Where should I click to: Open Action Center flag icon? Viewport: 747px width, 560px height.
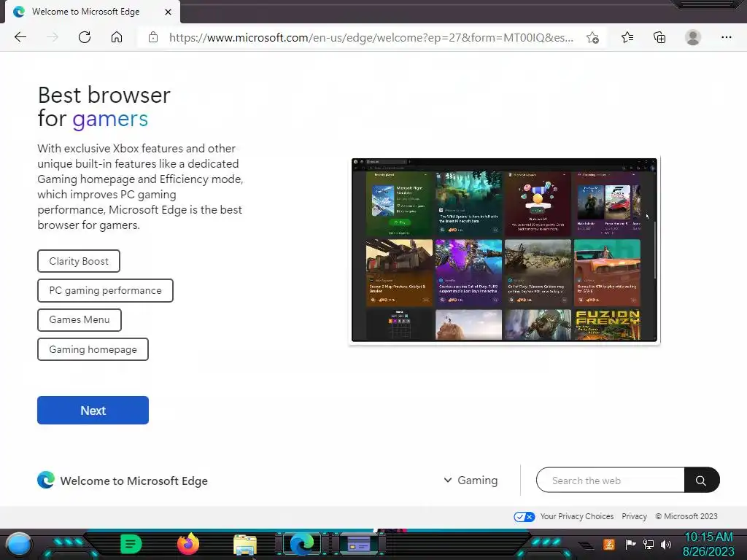click(630, 544)
